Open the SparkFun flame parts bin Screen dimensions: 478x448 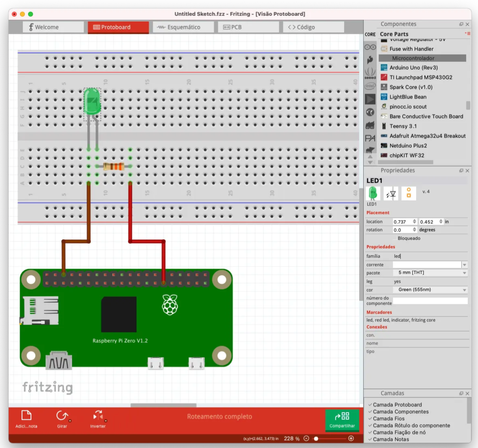(x=370, y=59)
